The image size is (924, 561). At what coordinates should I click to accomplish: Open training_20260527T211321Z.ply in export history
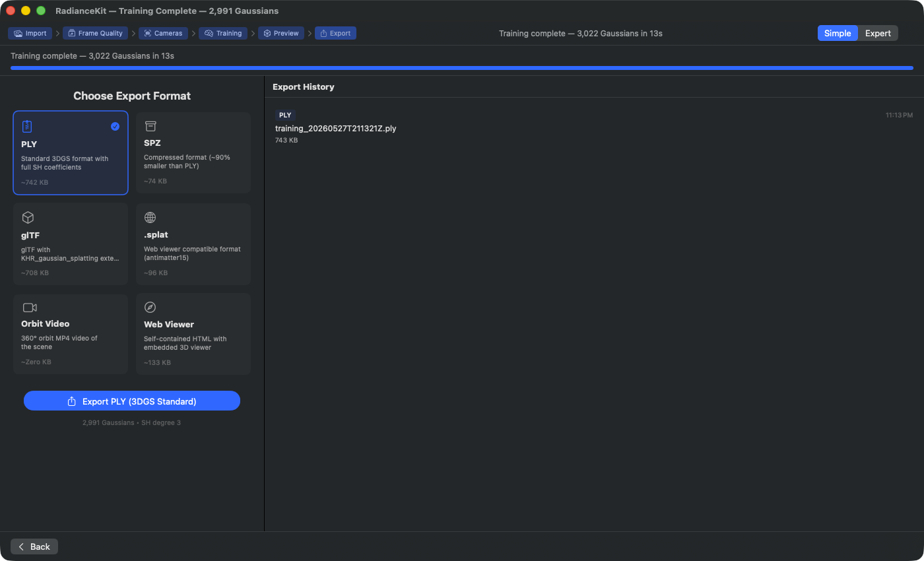tap(336, 128)
